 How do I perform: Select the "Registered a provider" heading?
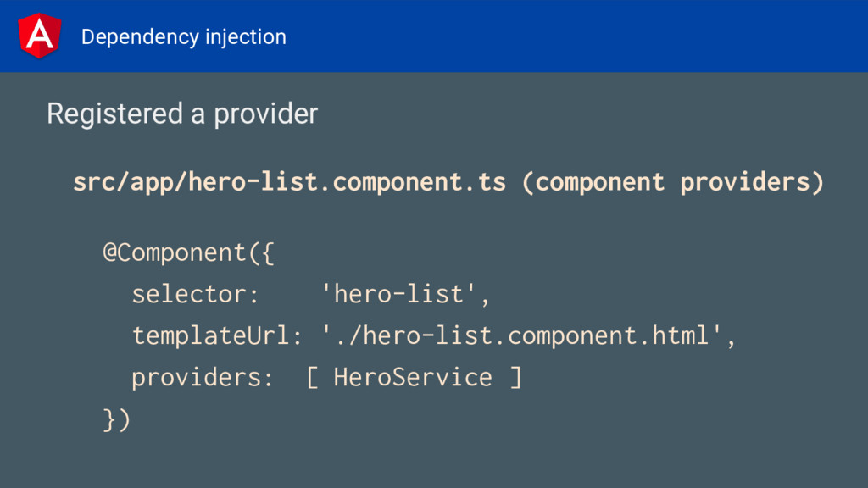tap(182, 114)
